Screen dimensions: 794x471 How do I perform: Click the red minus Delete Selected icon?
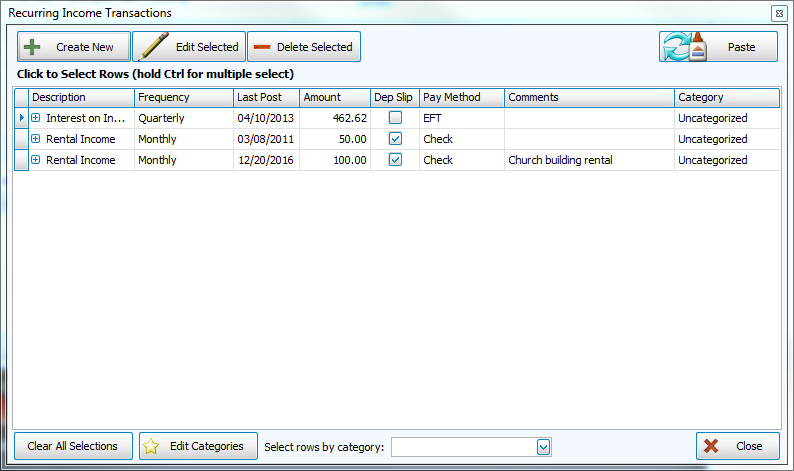(262, 47)
